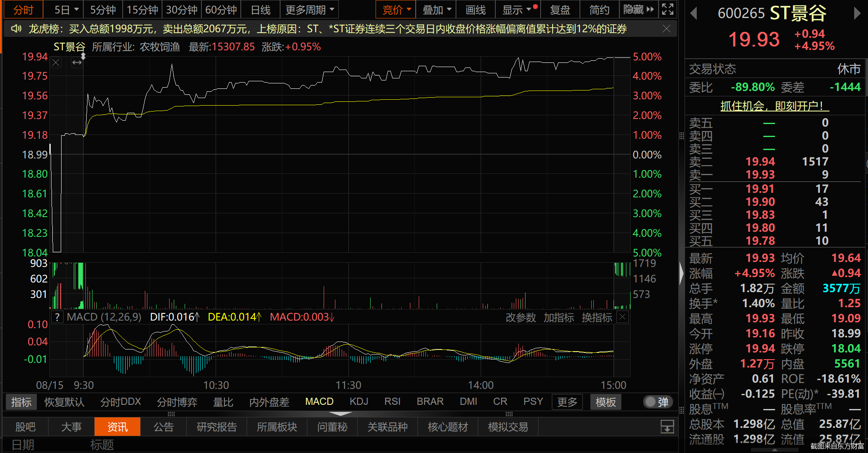This screenshot has height=453, width=868.
Task: Click the 更多 indicators button
Action: pos(567,402)
